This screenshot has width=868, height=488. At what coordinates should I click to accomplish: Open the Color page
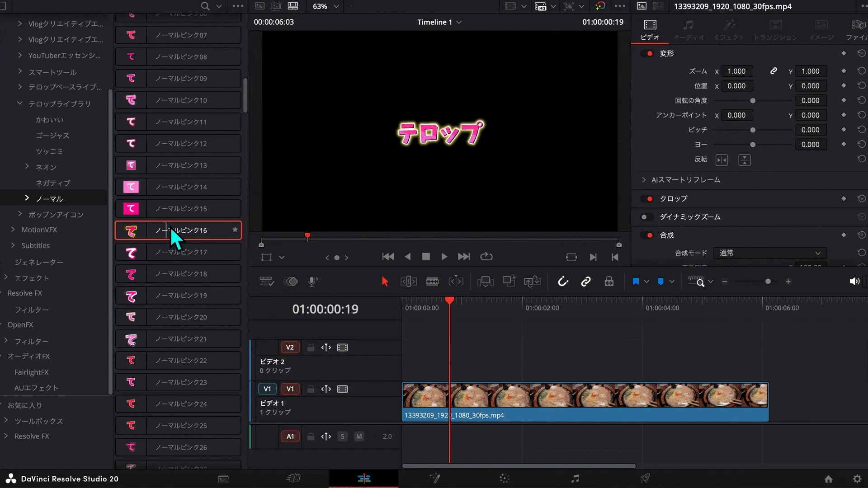coord(505,479)
